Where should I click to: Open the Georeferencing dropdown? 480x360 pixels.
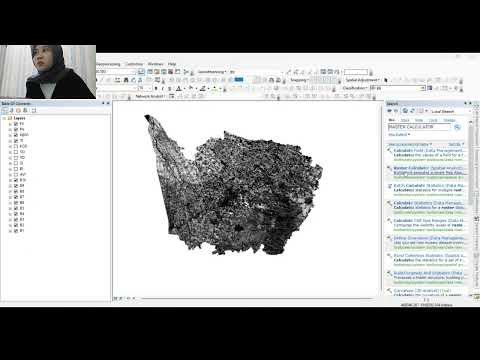click(x=211, y=72)
